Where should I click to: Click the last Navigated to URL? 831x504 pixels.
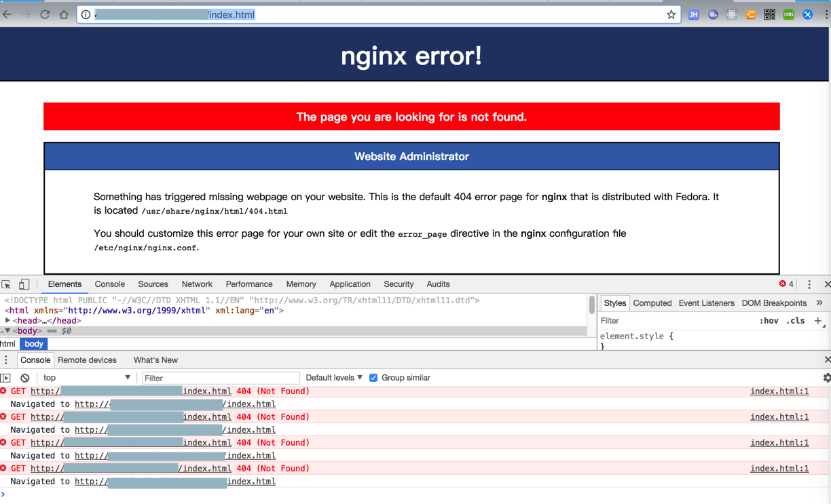pos(175,482)
